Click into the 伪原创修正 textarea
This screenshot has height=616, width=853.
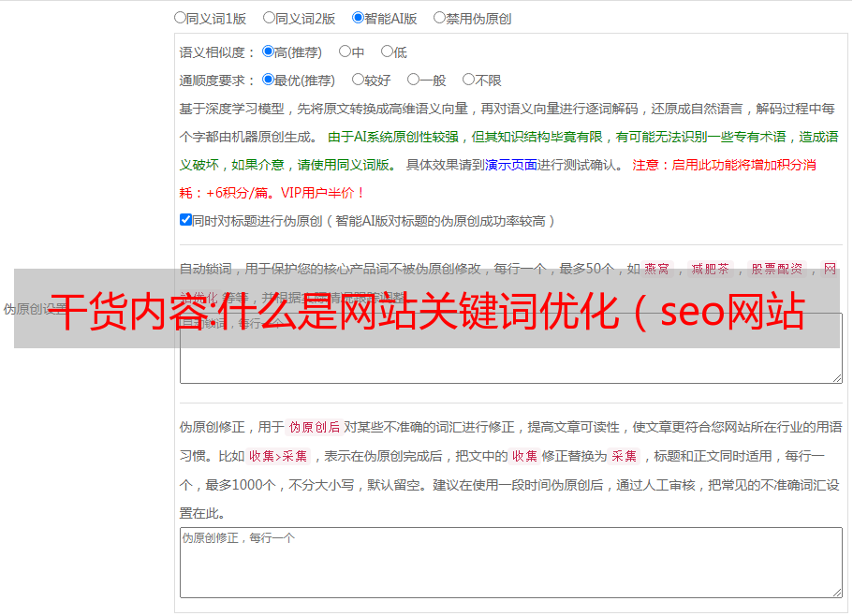[x=511, y=563]
